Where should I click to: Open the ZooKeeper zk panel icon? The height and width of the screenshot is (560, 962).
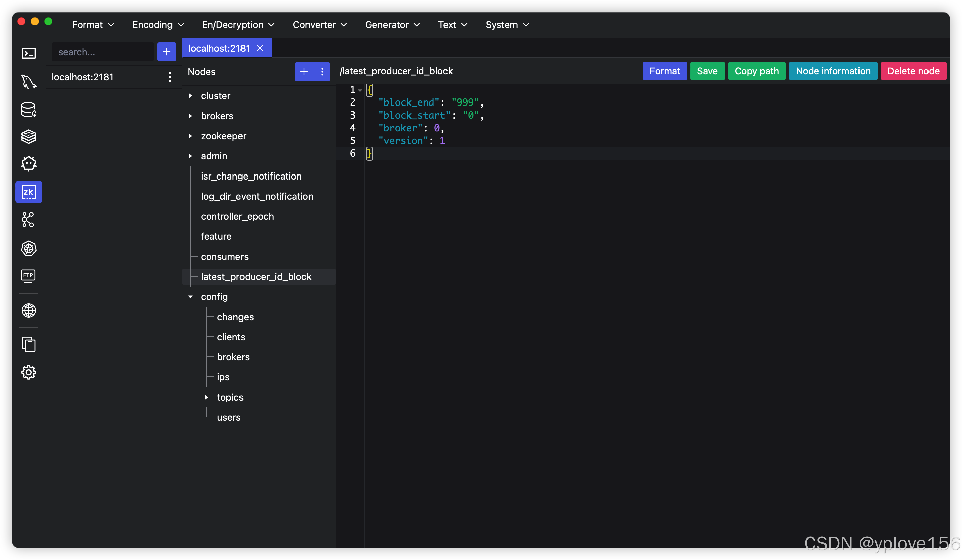pos(28,192)
